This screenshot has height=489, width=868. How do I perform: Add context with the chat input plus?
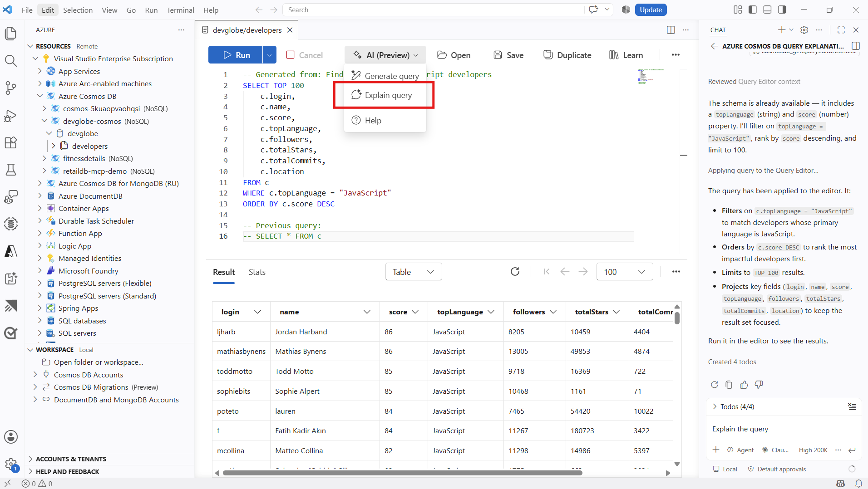[x=716, y=450]
